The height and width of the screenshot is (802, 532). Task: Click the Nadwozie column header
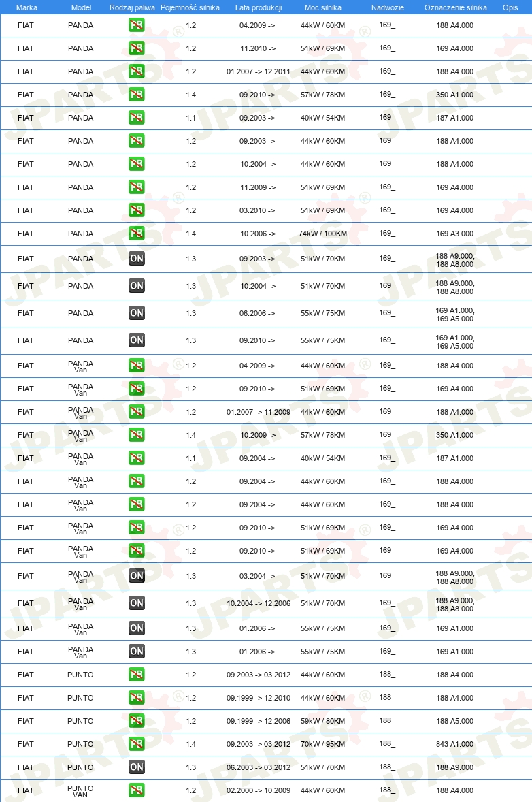(387, 7)
